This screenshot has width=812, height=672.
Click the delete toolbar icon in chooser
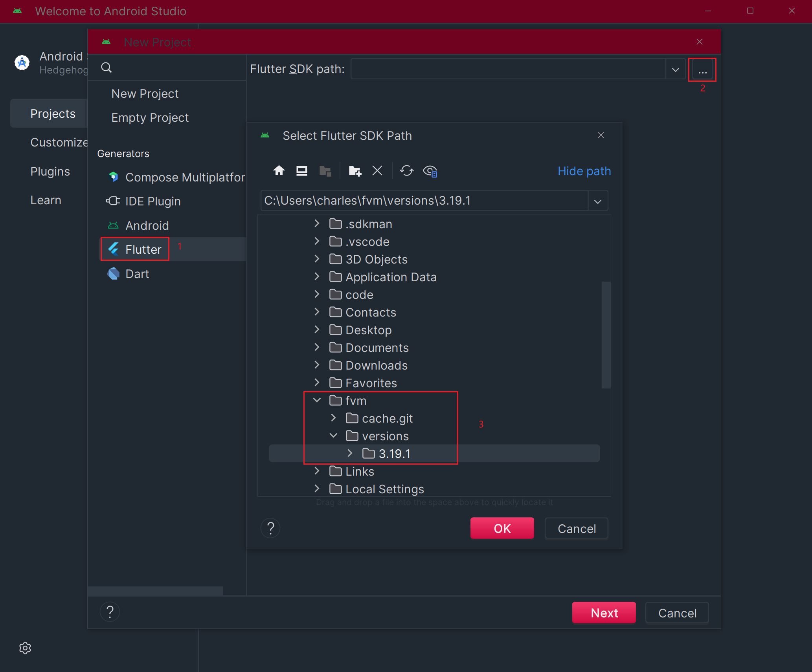coord(377,171)
